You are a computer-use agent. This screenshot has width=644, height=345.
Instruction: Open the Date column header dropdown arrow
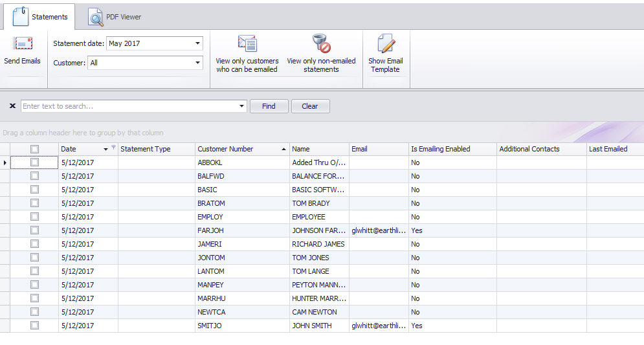click(105, 149)
